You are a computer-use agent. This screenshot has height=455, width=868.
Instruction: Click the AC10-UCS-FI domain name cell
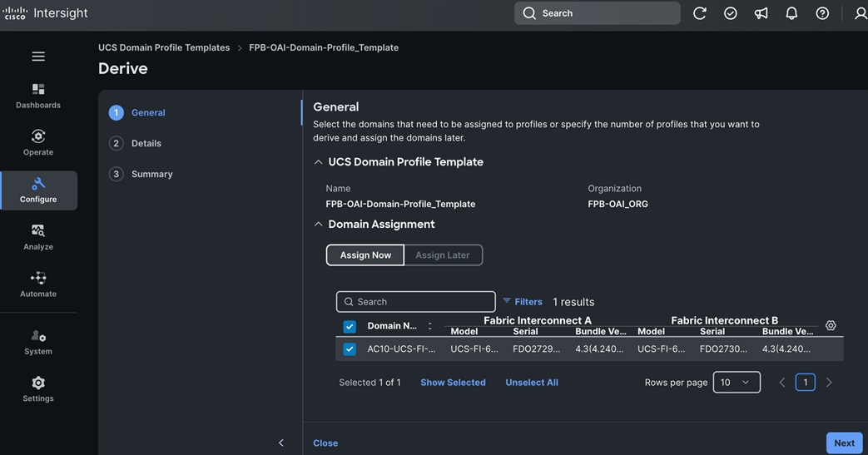coord(401,349)
